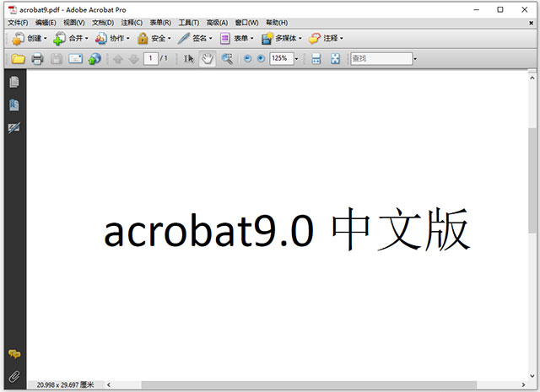Click the vertical scrollbar thumb
Viewport: 540px width, 392px height.
pyautogui.click(x=532, y=180)
